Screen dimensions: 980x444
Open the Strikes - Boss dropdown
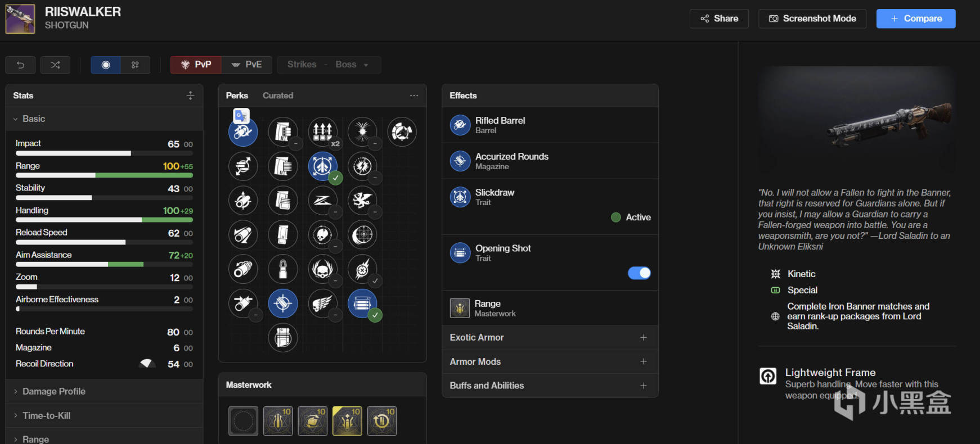point(329,65)
